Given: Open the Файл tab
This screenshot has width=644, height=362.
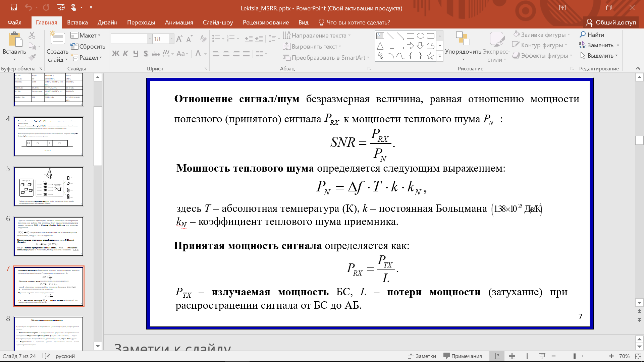Looking at the screenshot, I should pyautogui.click(x=14, y=22).
